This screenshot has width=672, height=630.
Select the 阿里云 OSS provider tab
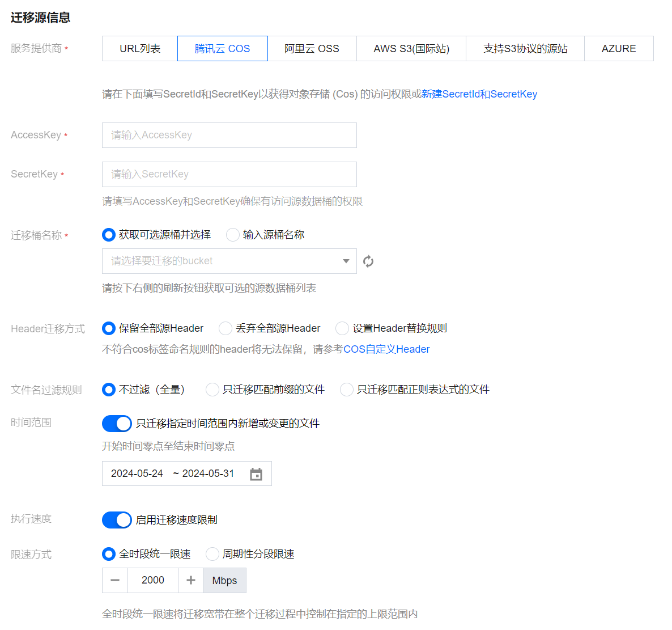[x=312, y=49]
